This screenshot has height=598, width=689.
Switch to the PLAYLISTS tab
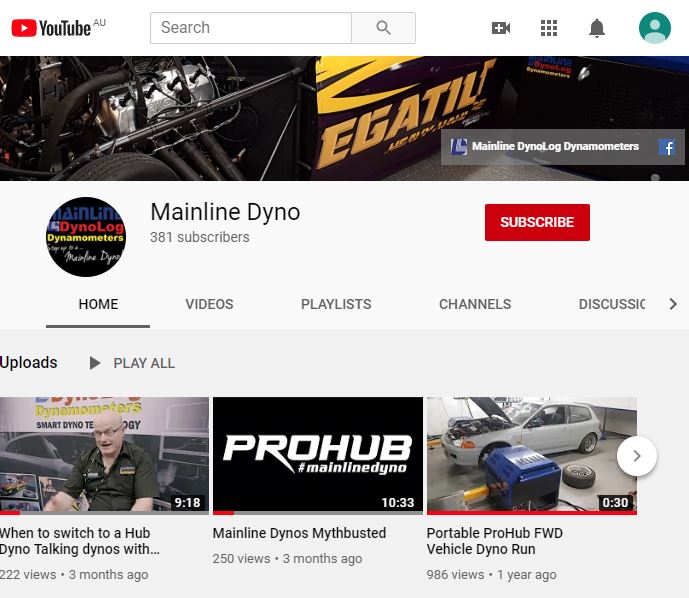point(336,304)
